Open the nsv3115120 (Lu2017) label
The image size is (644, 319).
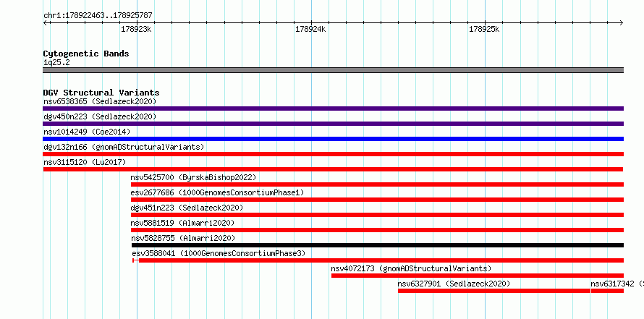pyautogui.click(x=85, y=162)
